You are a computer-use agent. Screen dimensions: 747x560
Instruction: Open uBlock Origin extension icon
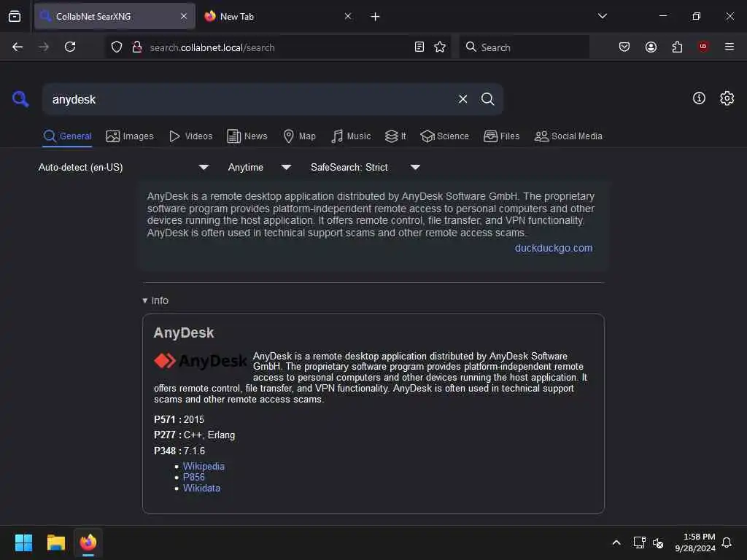(x=703, y=47)
